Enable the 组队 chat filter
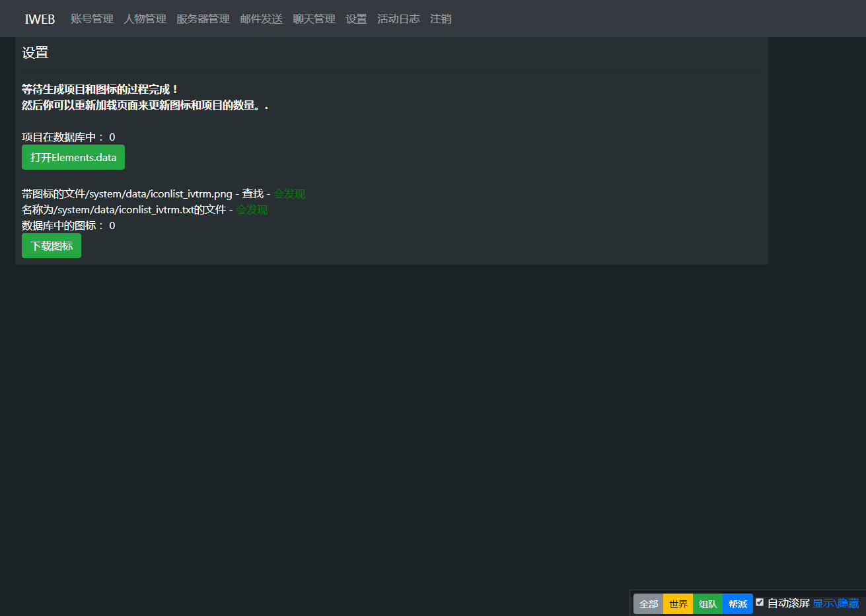The width and height of the screenshot is (866, 616). [707, 603]
